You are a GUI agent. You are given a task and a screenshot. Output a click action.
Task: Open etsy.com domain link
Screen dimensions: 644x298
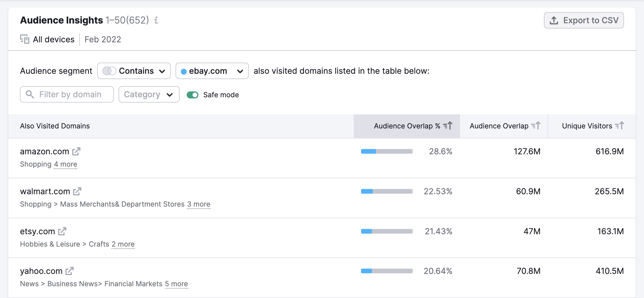coord(38,231)
